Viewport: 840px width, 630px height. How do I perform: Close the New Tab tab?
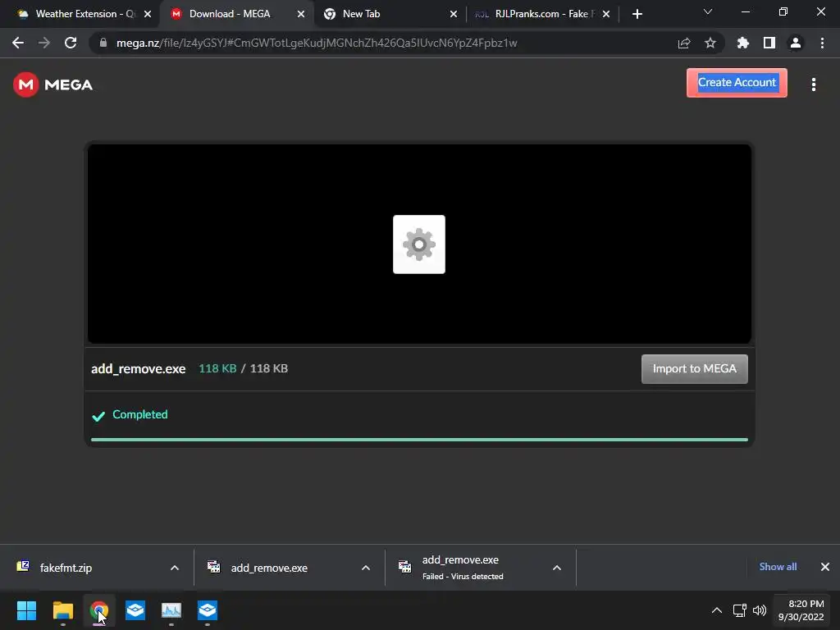pyautogui.click(x=454, y=14)
